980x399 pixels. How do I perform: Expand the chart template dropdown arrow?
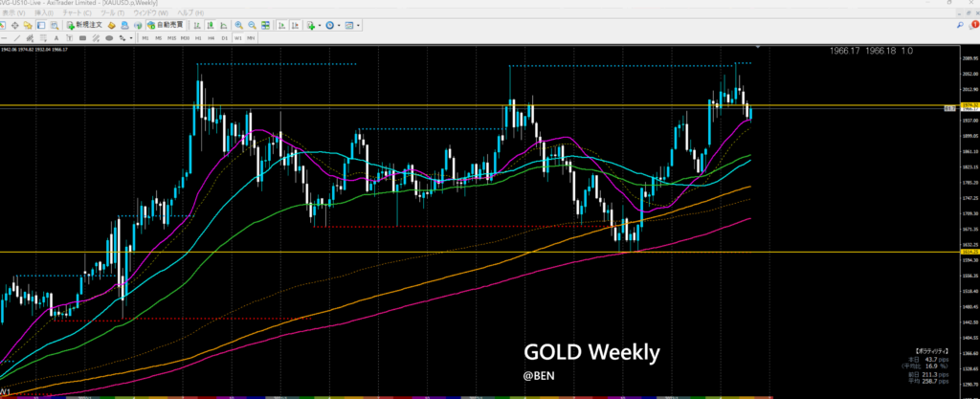(357, 25)
